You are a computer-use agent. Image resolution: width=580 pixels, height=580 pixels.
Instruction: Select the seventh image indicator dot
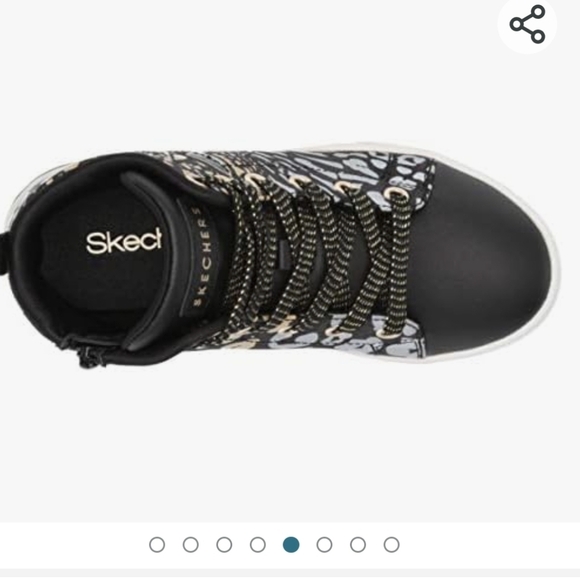(358, 544)
